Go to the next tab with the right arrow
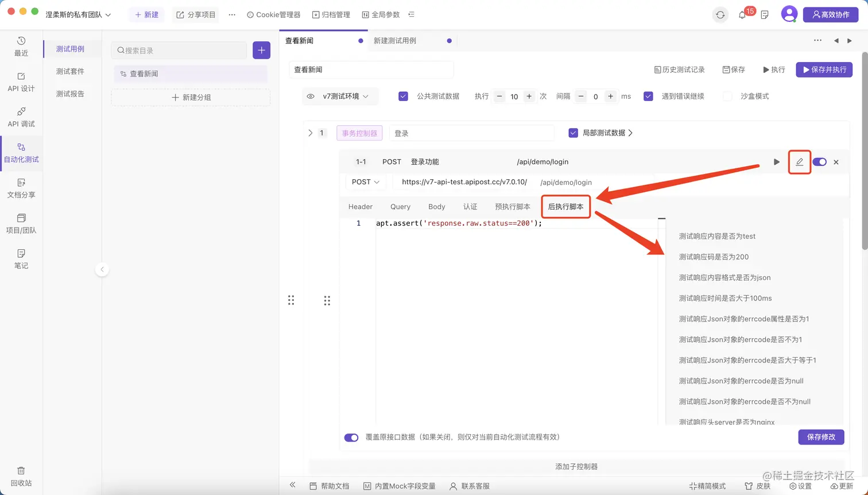 coord(850,41)
